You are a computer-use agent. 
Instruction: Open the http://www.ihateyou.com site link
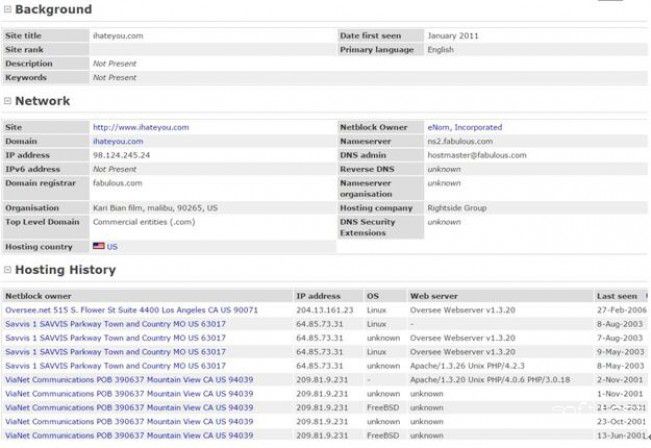(x=141, y=127)
